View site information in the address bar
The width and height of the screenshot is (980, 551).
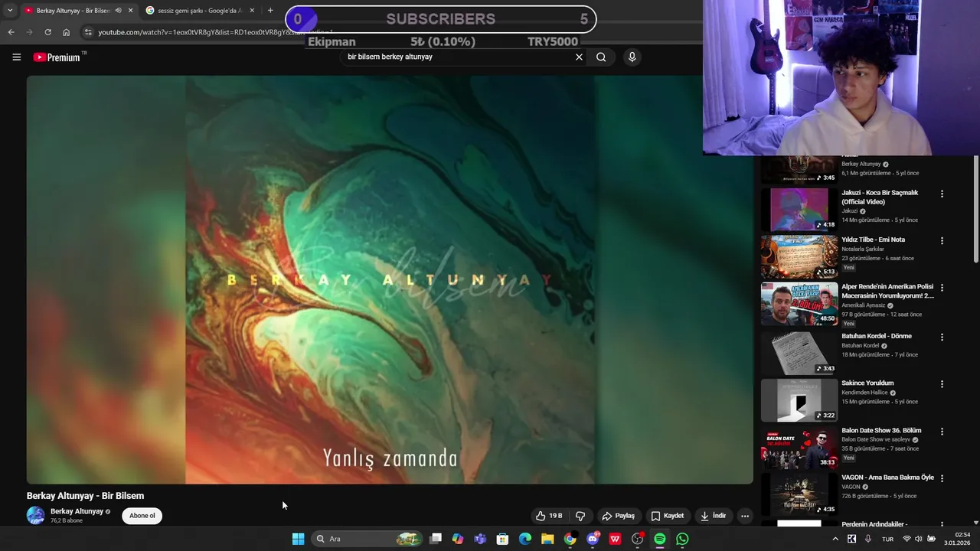pyautogui.click(x=88, y=32)
